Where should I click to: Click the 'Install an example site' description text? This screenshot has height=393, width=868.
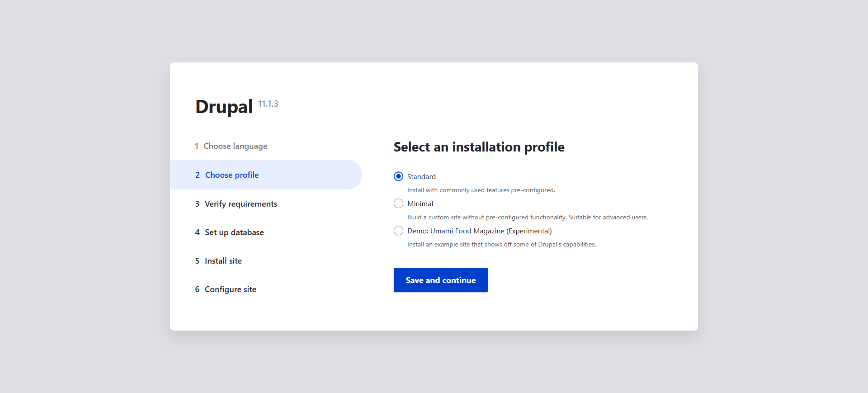[501, 244]
